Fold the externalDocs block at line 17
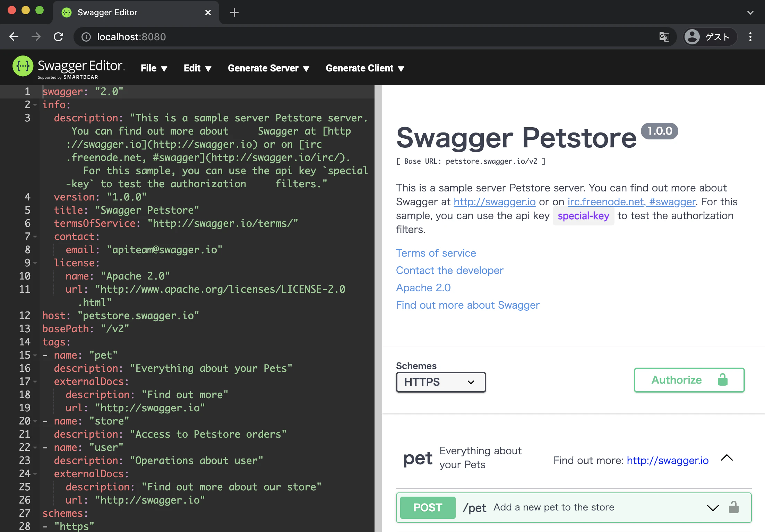The height and width of the screenshot is (532, 765). [35, 381]
